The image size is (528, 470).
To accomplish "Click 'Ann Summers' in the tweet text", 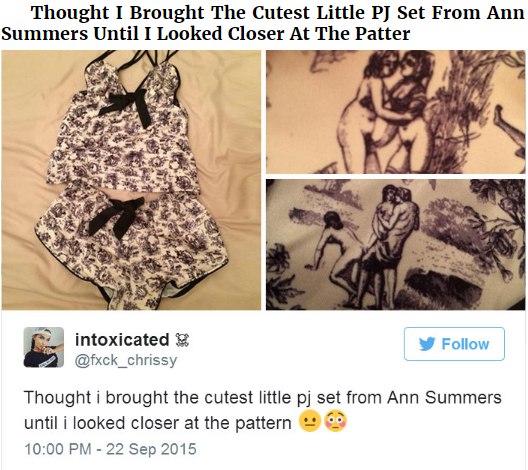I will click(x=444, y=397).
